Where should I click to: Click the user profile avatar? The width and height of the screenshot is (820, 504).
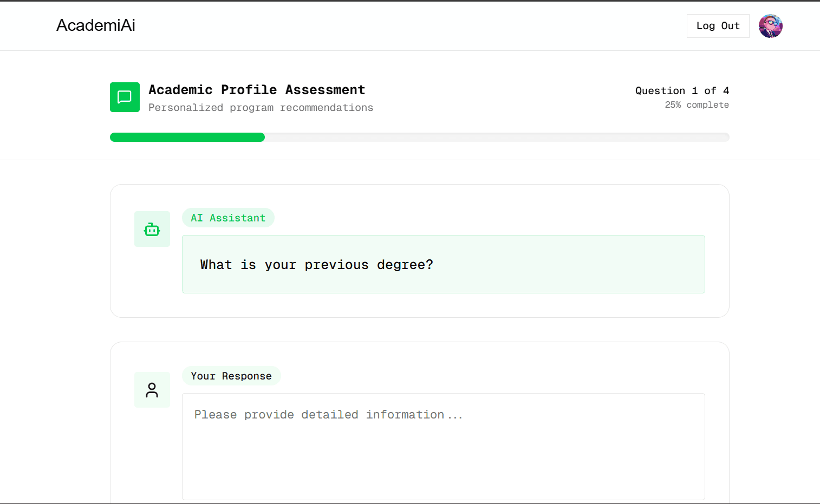point(770,26)
